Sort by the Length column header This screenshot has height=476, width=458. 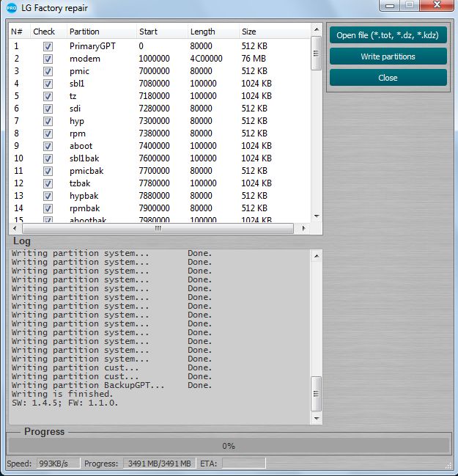pos(213,32)
